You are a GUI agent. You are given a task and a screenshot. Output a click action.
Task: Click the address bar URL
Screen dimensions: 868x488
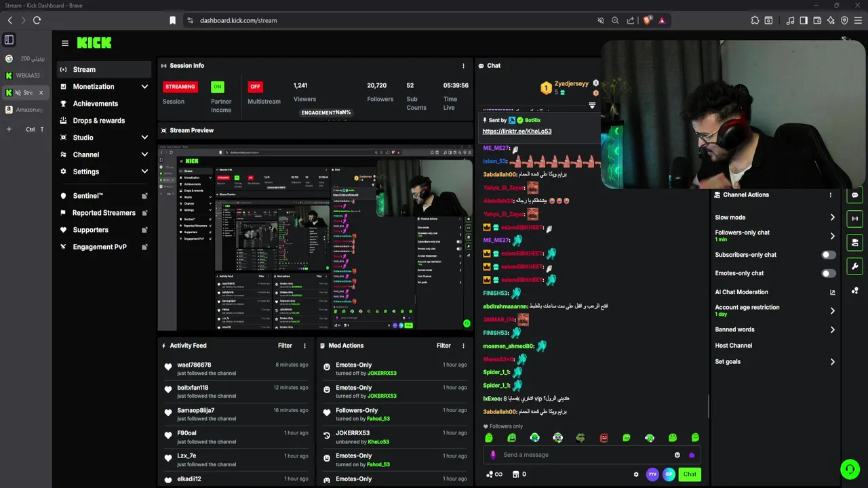click(238, 20)
